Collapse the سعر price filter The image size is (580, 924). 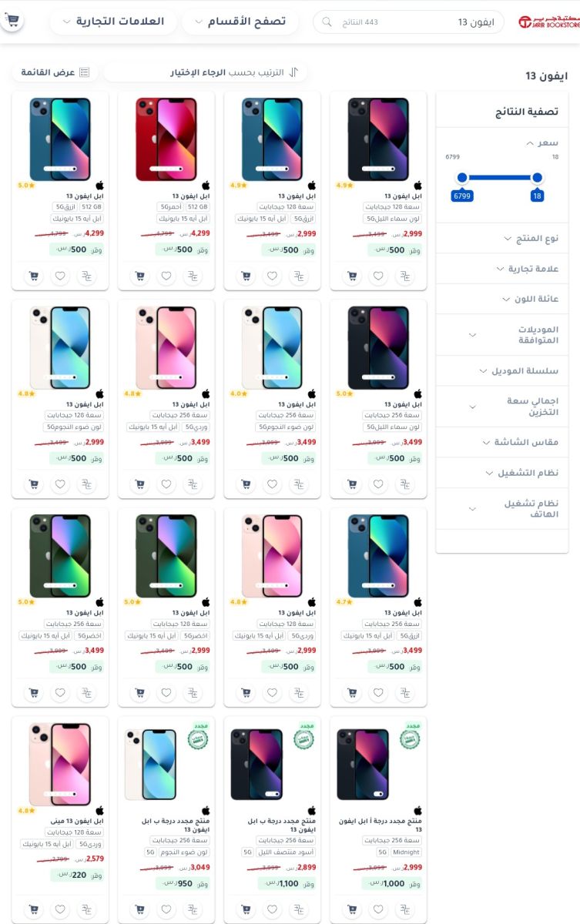[543, 142]
